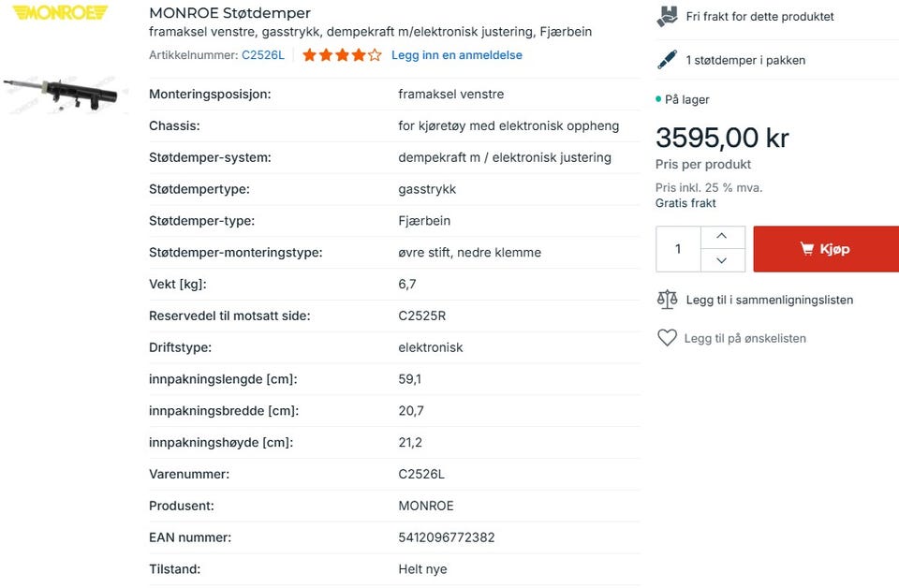Click the balance scale comparison icon
Screen dimensions: 899x588
[x=667, y=300]
